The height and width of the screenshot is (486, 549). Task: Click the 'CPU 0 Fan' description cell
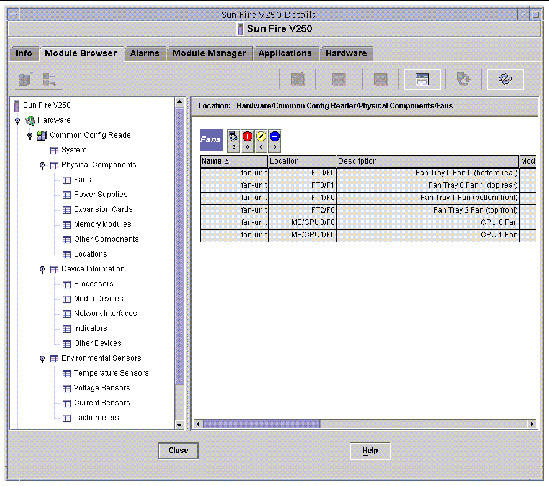(x=428, y=223)
